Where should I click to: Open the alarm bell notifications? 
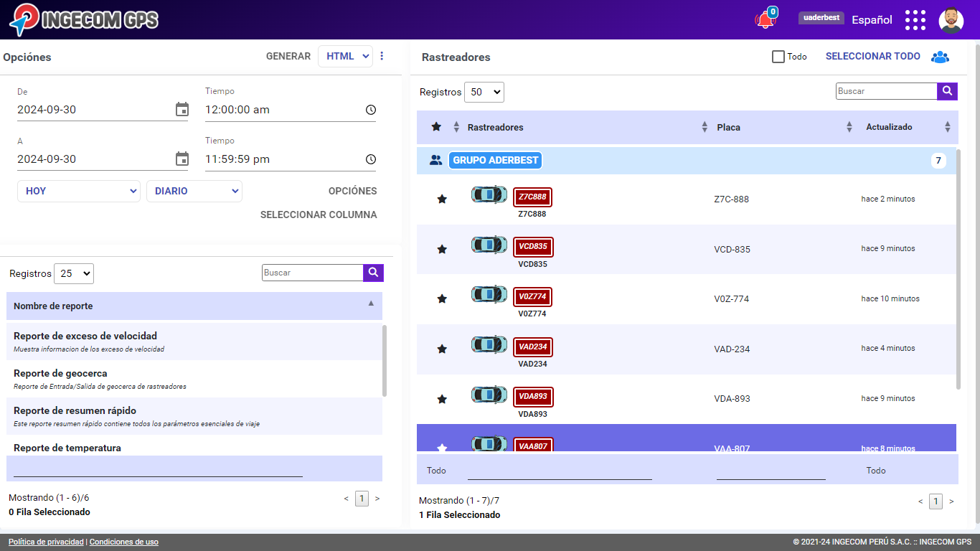click(765, 20)
